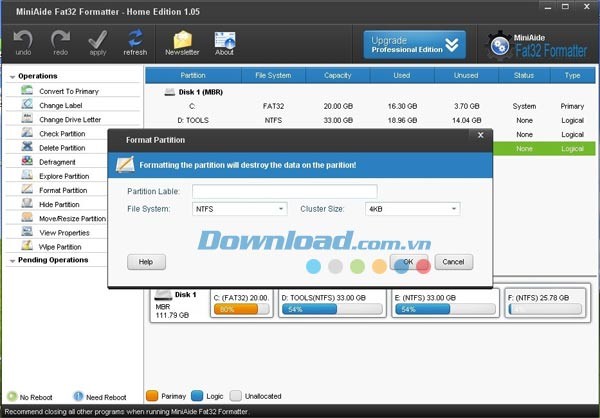Open the Newsletter envelope icon
Image resolution: width=600 pixels, height=418 pixels.
click(x=182, y=40)
